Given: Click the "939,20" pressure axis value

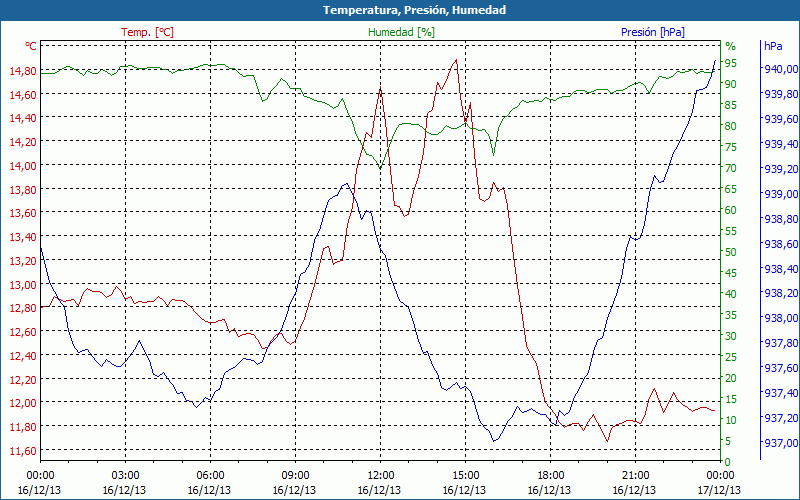Looking at the screenshot, I should tap(780, 169).
